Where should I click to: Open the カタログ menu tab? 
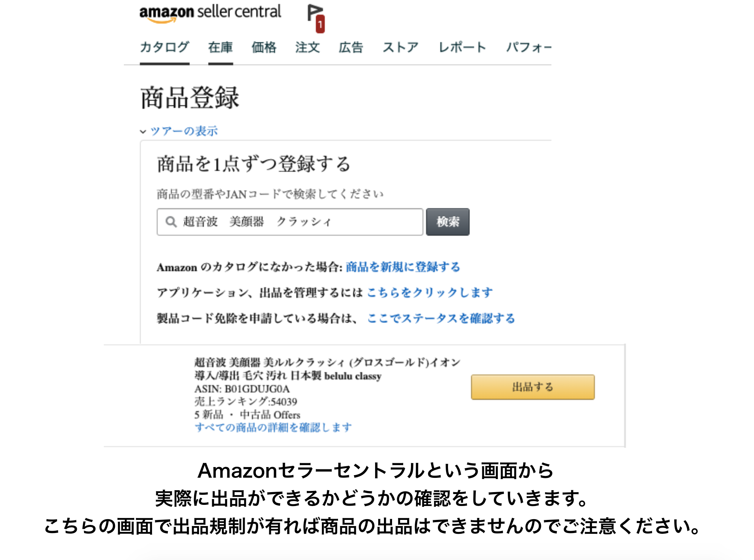164,47
